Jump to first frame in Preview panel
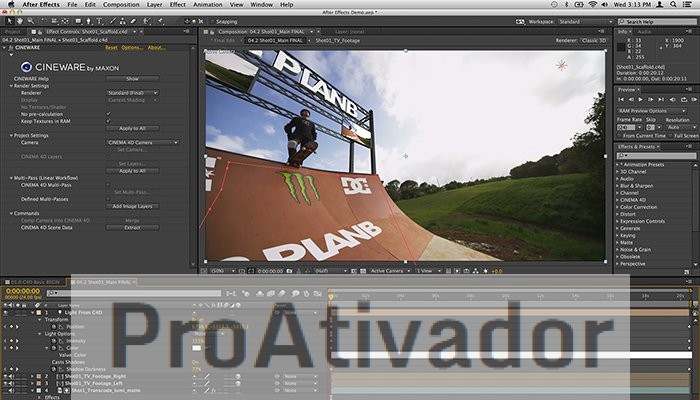This screenshot has height=400, width=700. (621, 100)
